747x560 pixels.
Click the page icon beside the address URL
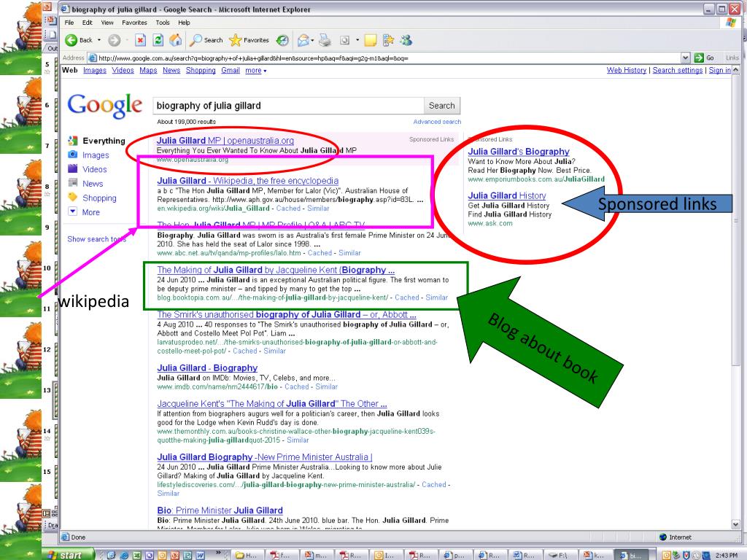click(x=93, y=58)
